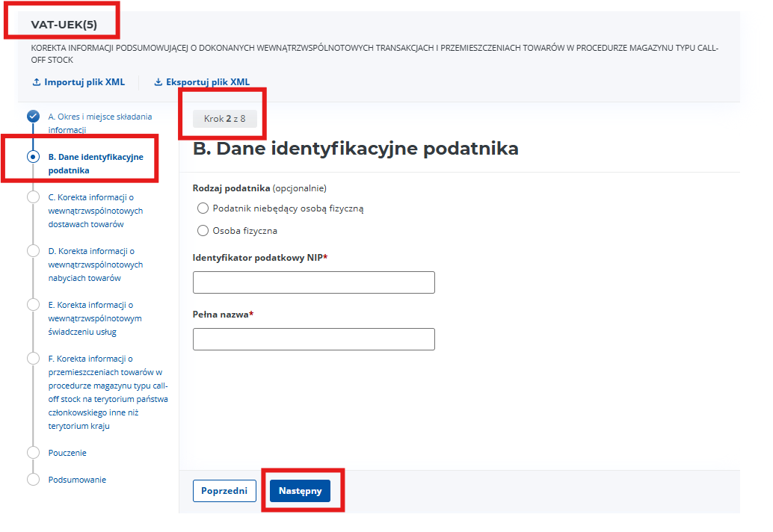Click into the 'Pełna nazwa' text field
This screenshot has height=532, width=773.
pos(313,339)
